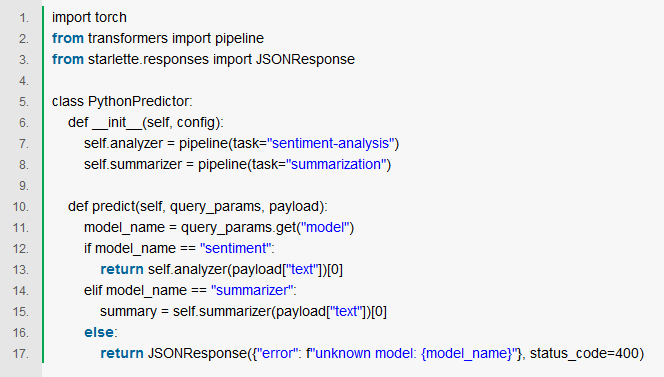Click the "sentiment-analysis" string literal
664x377 pixels.
[x=331, y=143]
